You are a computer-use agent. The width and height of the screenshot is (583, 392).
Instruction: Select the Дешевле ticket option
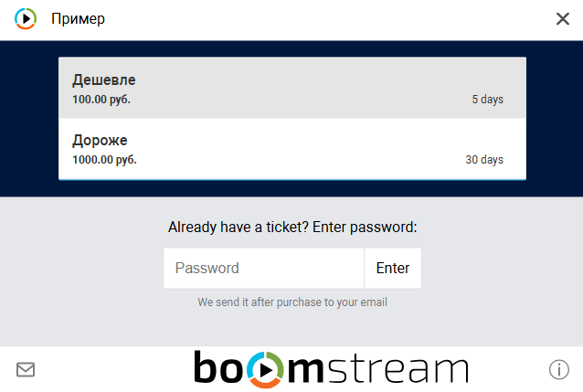[292, 88]
